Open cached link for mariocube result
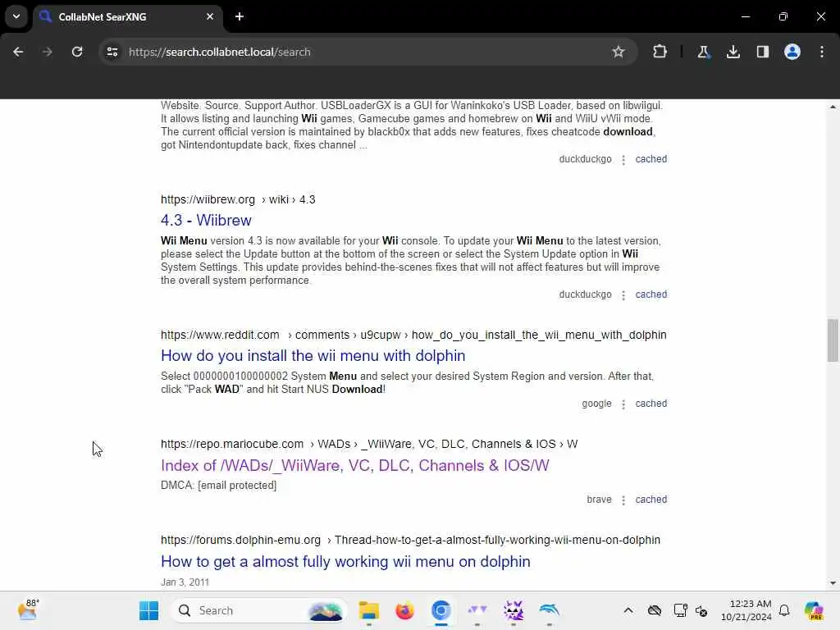The image size is (840, 630). (651, 500)
